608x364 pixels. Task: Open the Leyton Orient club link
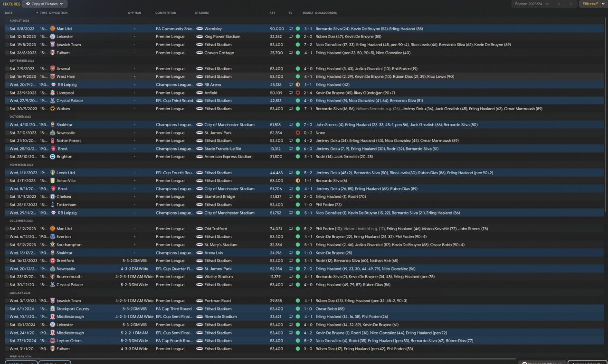point(70,341)
